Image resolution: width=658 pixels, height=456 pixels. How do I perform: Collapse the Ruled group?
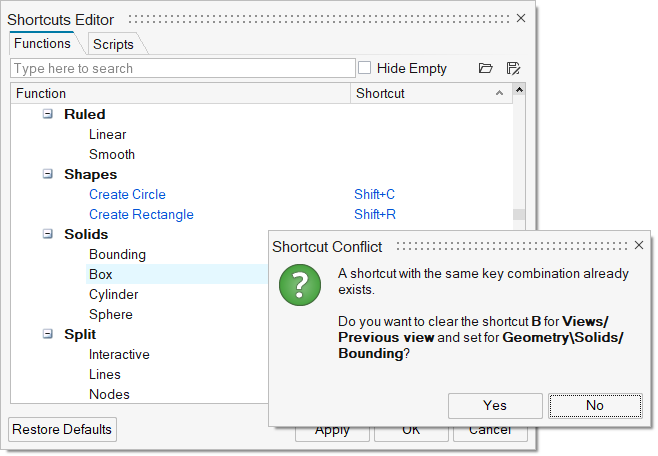pos(48,114)
